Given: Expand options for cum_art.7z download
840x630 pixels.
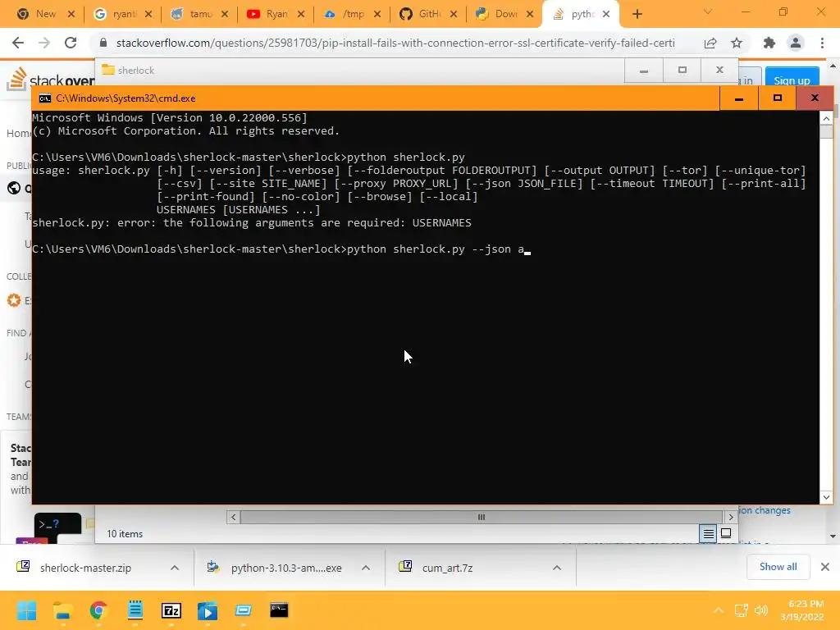Looking at the screenshot, I should (557, 568).
